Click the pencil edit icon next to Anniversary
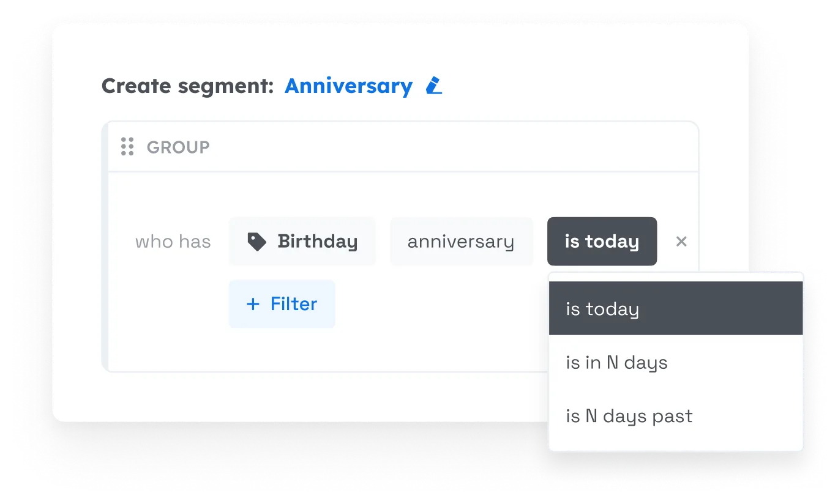The image size is (827, 504). coord(433,87)
